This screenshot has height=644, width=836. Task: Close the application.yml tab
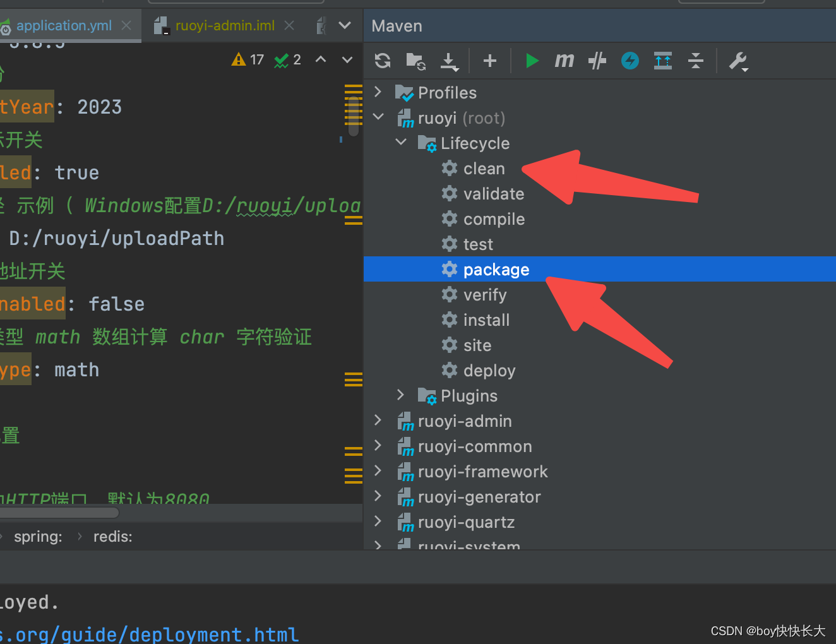click(126, 25)
